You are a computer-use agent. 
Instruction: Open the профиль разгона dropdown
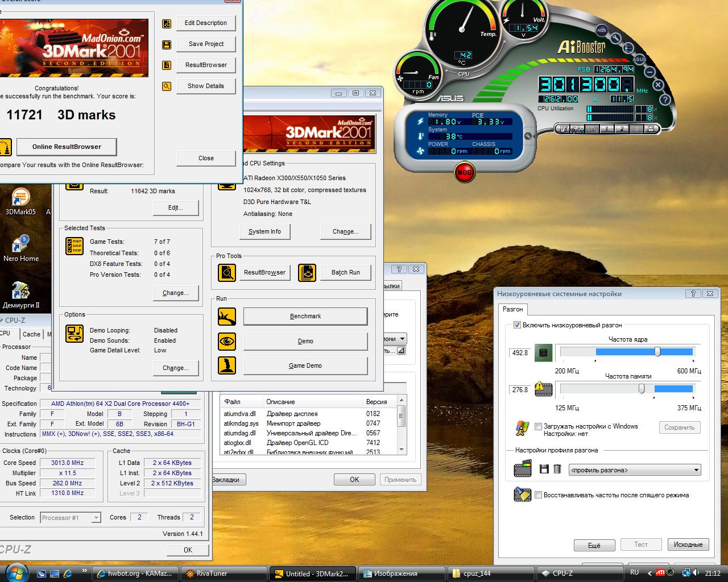click(x=635, y=470)
